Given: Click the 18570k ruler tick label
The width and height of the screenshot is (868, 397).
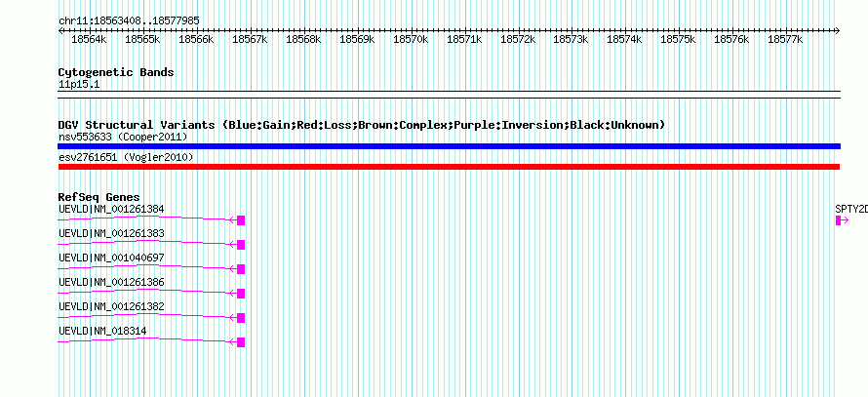Looking at the screenshot, I should [411, 39].
